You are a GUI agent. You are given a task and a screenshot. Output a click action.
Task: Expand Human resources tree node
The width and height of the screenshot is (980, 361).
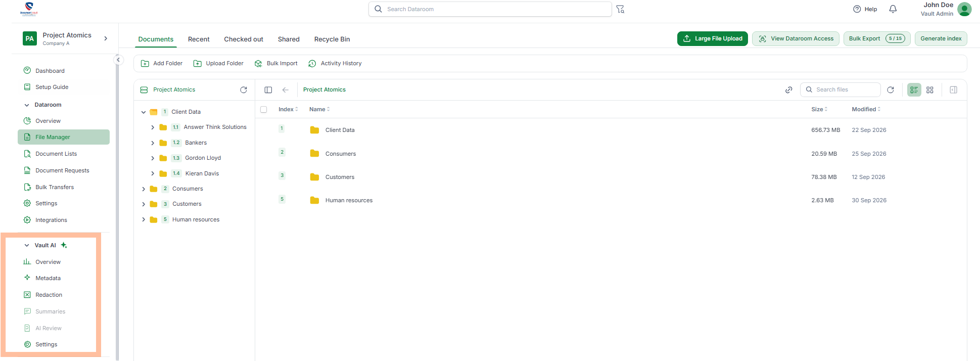point(144,219)
